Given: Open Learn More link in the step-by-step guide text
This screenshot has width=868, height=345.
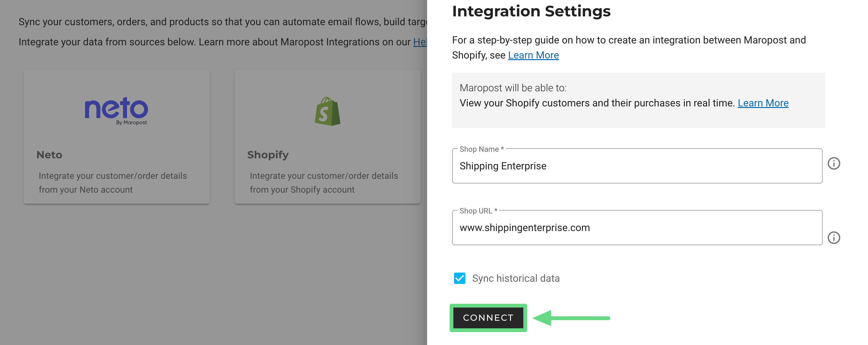Looking at the screenshot, I should (533, 55).
